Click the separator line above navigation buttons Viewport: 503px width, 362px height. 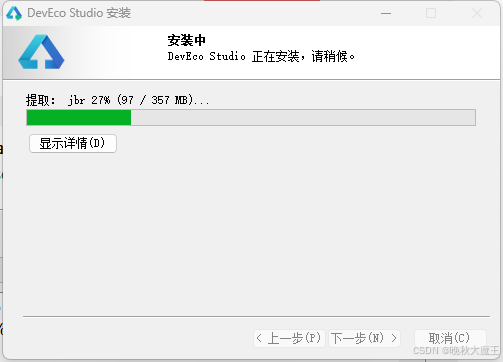tap(256, 316)
